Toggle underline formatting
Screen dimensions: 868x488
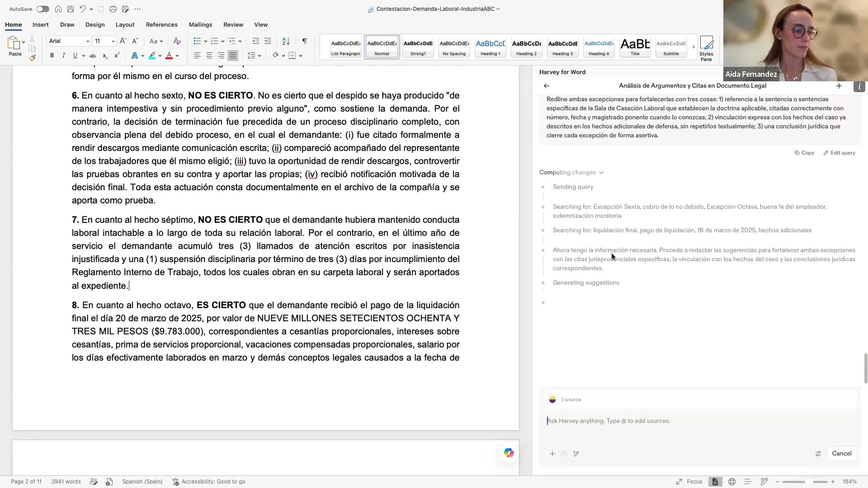[x=75, y=56]
